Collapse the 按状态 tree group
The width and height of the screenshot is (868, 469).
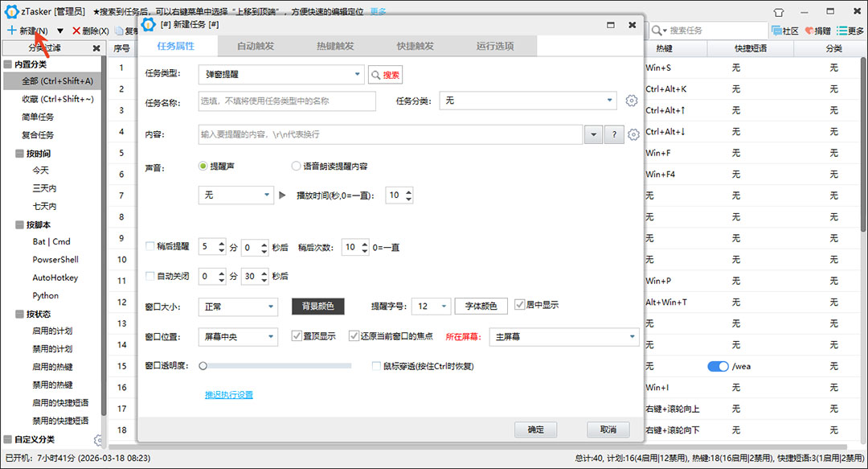19,314
